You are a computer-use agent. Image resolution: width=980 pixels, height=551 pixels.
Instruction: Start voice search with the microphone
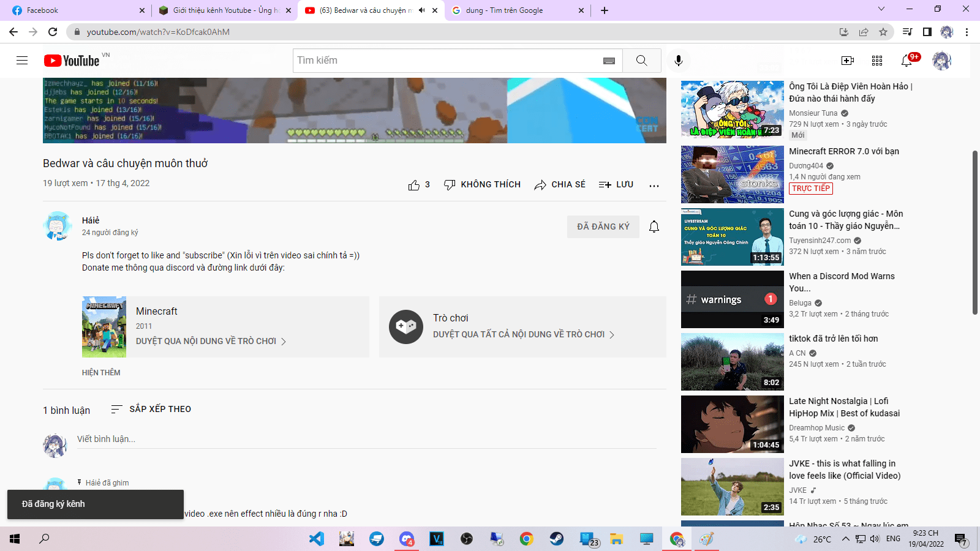[x=678, y=61]
